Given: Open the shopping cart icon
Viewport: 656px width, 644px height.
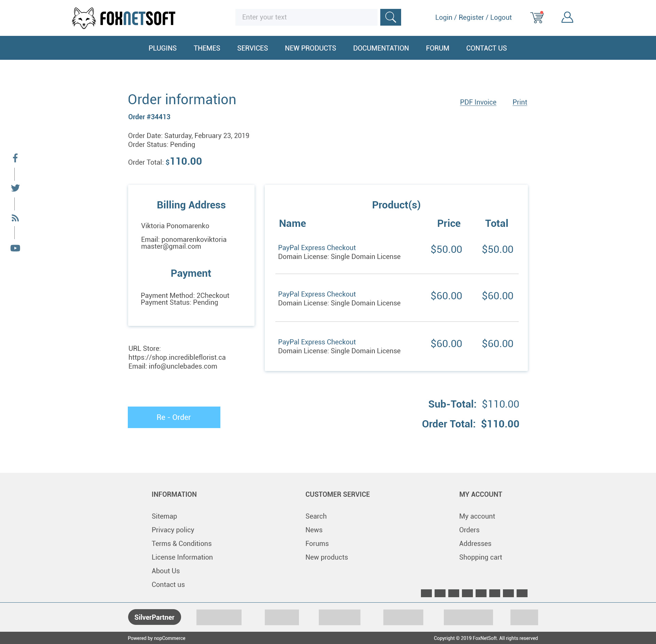Looking at the screenshot, I should pyautogui.click(x=536, y=17).
